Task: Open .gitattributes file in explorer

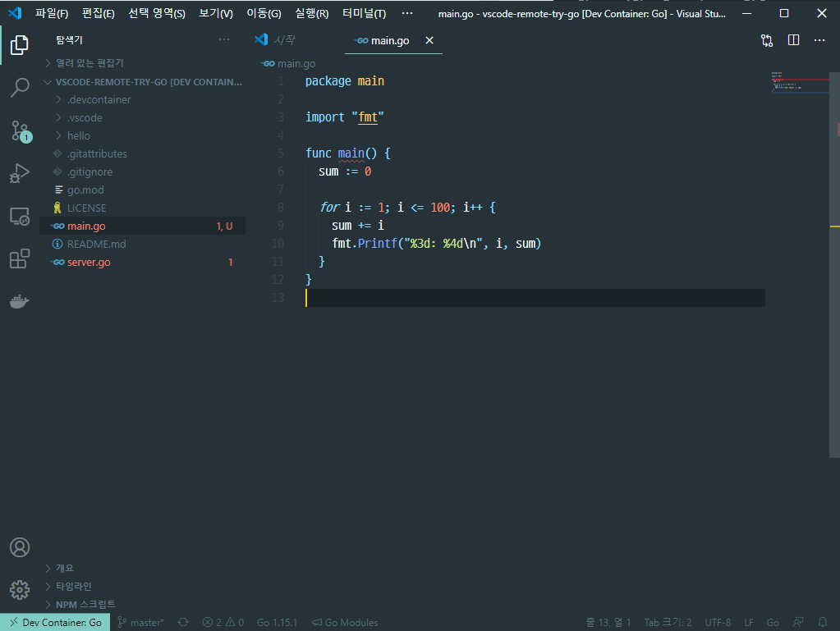Action: point(143,154)
